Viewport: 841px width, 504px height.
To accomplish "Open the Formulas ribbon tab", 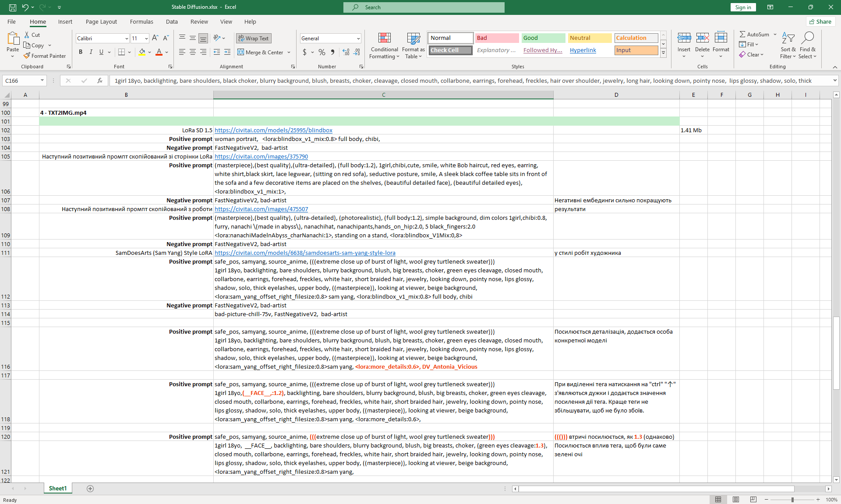I will (x=141, y=21).
